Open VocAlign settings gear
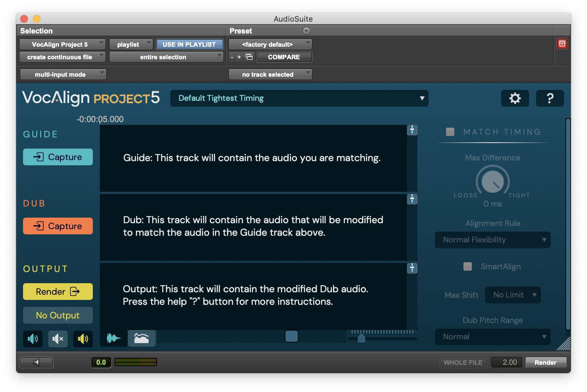Image resolution: width=587 pixels, height=392 pixels. [515, 98]
